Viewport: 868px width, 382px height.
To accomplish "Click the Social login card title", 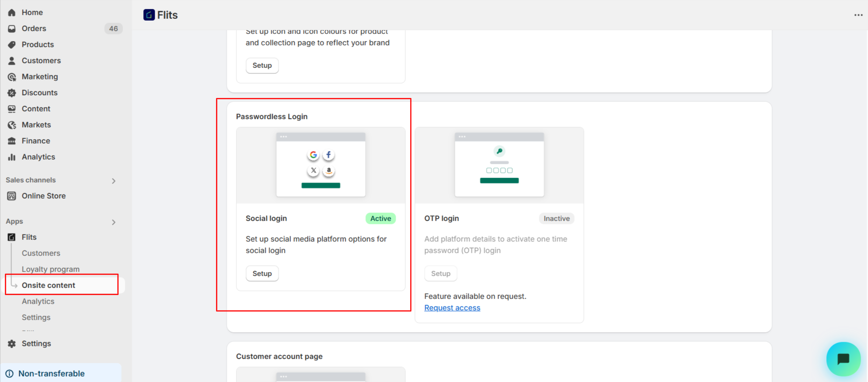I will coord(266,218).
